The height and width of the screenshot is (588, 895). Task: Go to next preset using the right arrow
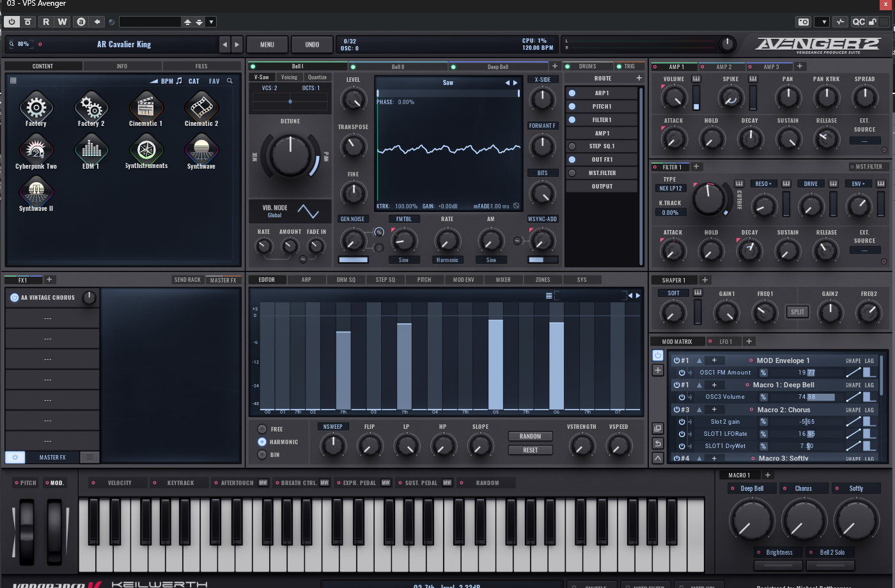[237, 45]
